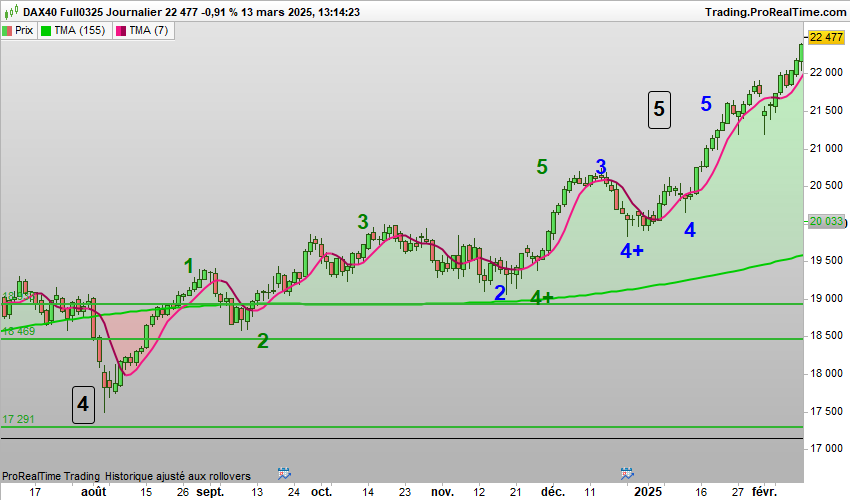Screen dimensions: 850x500
Task: Click 20 500 on the price axis
Action: [x=826, y=185]
